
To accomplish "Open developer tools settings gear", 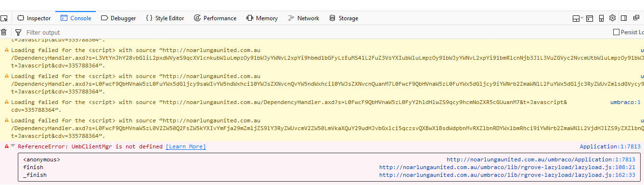I will [612, 18].
